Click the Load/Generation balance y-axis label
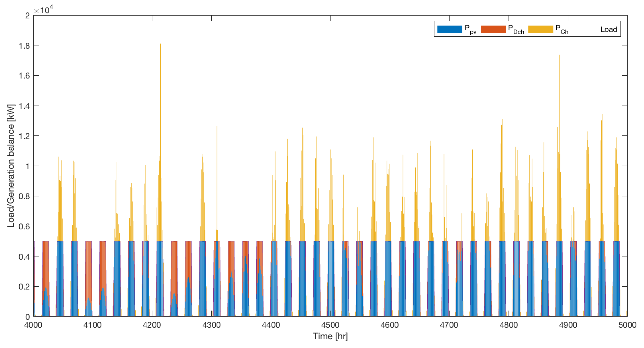644x348 pixels. (10, 166)
